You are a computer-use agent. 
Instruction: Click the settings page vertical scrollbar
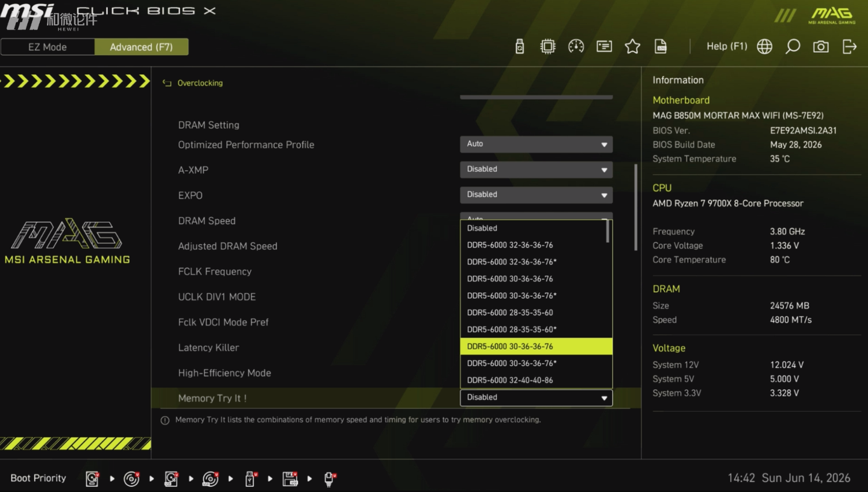[x=635, y=207]
